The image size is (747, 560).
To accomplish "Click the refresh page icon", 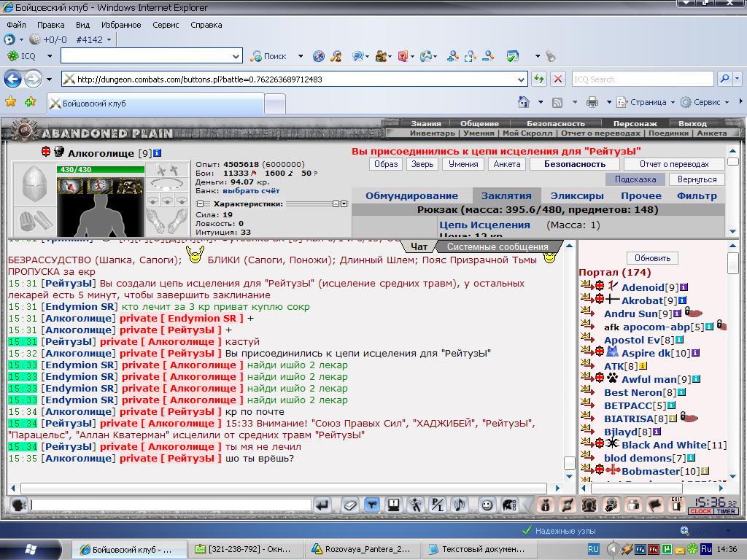I will (539, 79).
